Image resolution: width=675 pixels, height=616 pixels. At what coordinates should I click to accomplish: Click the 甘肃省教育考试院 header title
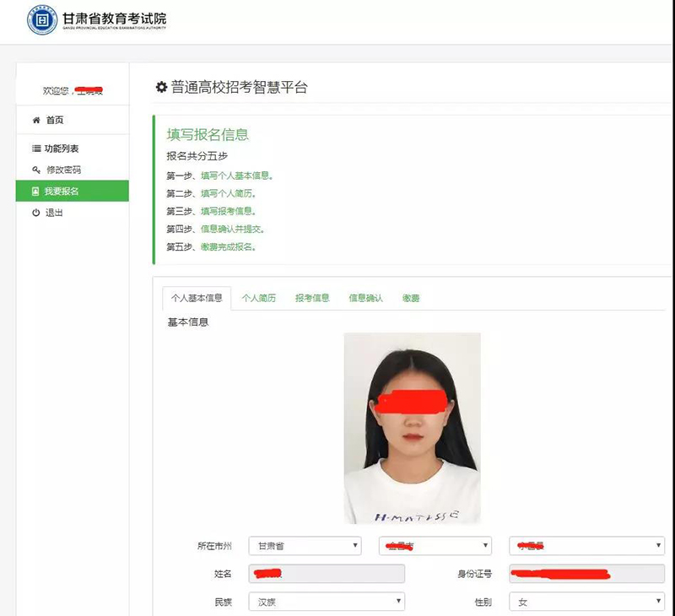click(115, 19)
